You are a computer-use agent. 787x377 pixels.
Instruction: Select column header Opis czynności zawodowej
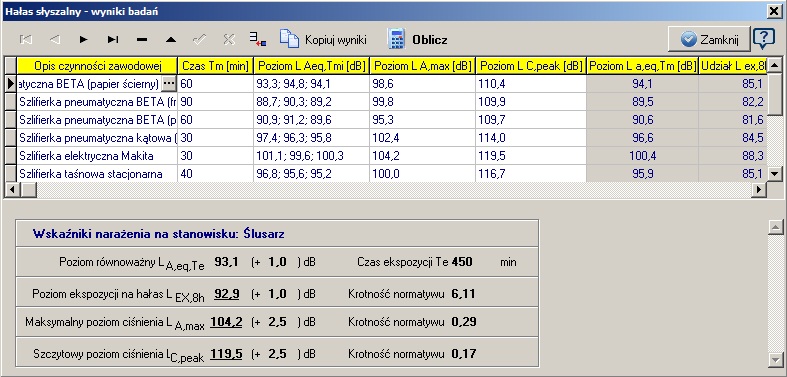coord(97,66)
